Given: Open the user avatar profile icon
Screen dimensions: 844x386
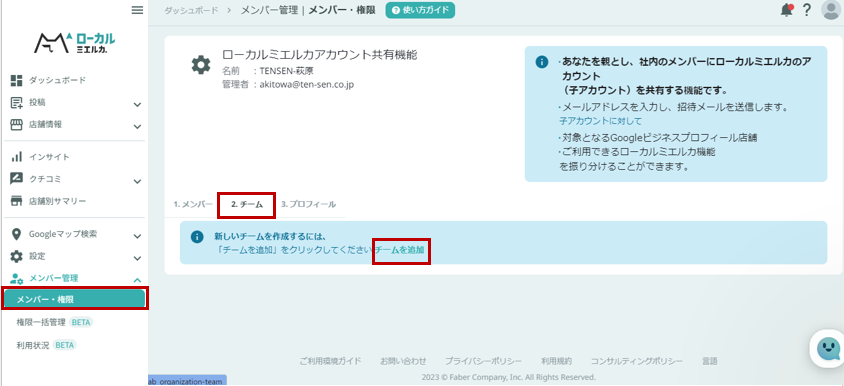Looking at the screenshot, I should [x=831, y=10].
